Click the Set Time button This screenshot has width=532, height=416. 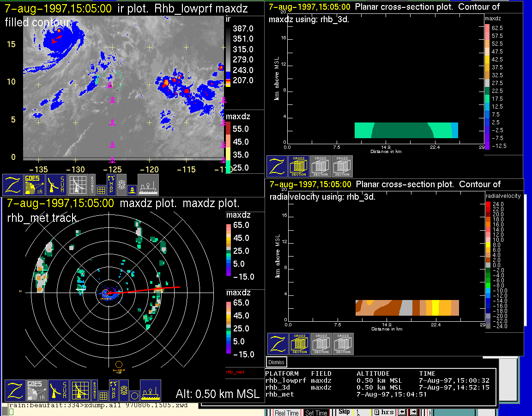[316, 413]
